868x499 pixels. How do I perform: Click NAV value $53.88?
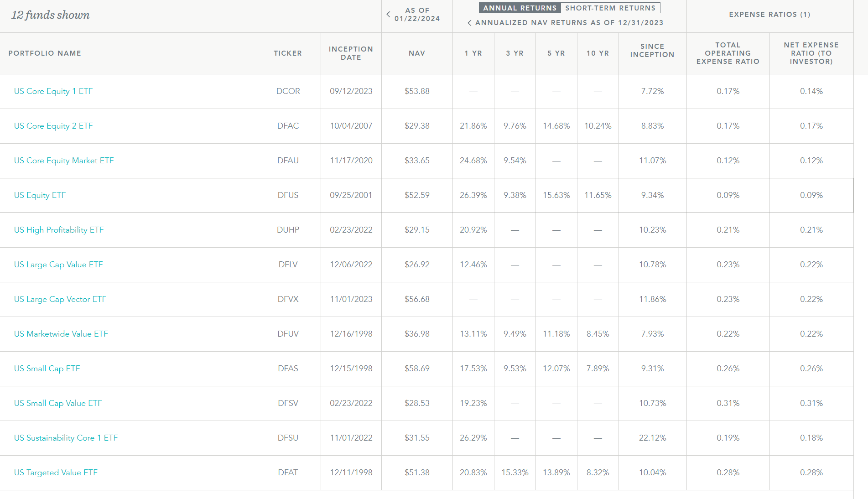[x=417, y=91]
